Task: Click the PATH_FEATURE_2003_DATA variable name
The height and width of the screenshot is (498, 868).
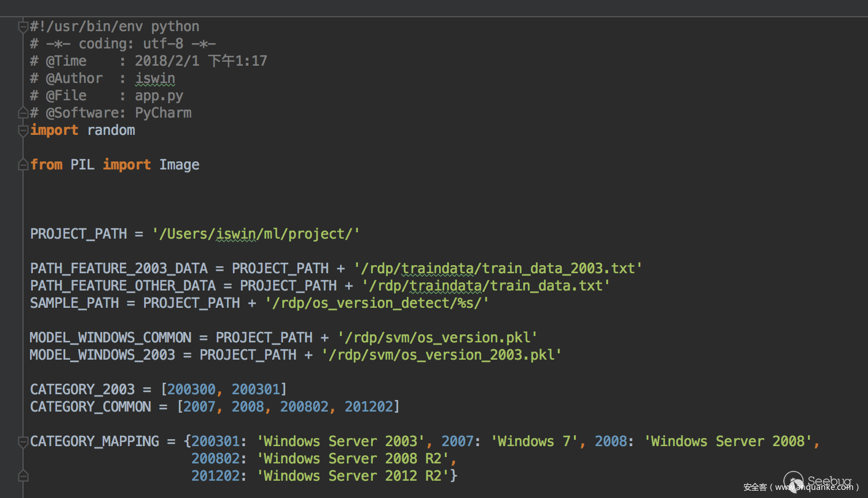Action: [119, 269]
